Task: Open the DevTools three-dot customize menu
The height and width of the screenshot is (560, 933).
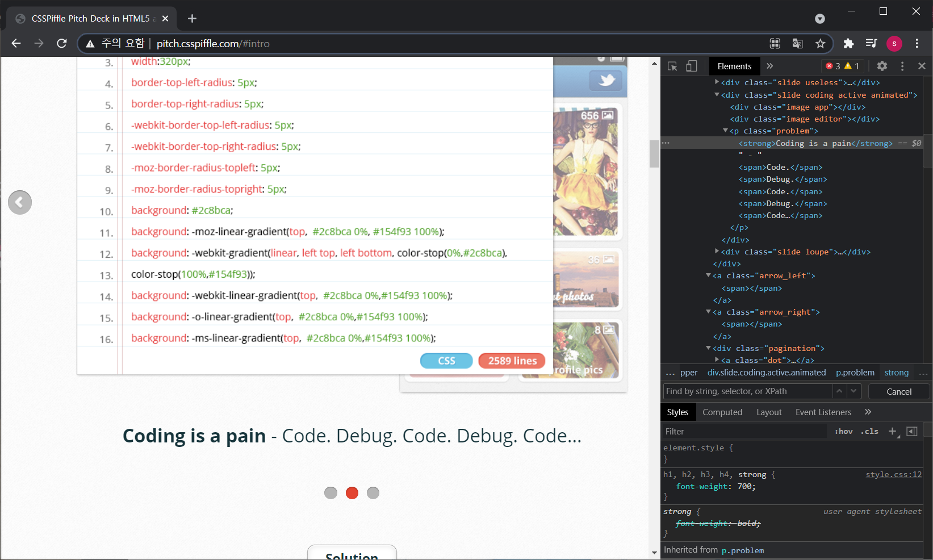Action: 903,66
